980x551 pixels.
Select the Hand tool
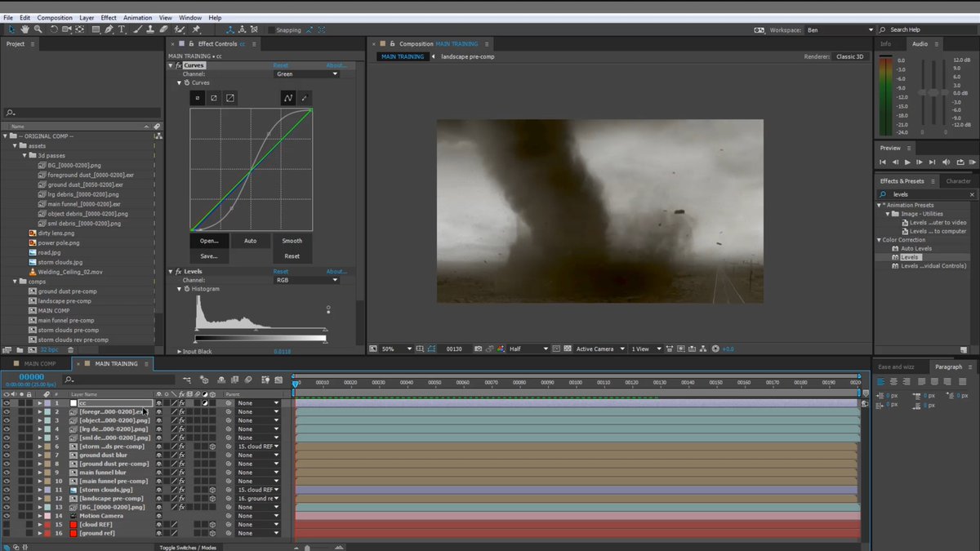tap(25, 29)
